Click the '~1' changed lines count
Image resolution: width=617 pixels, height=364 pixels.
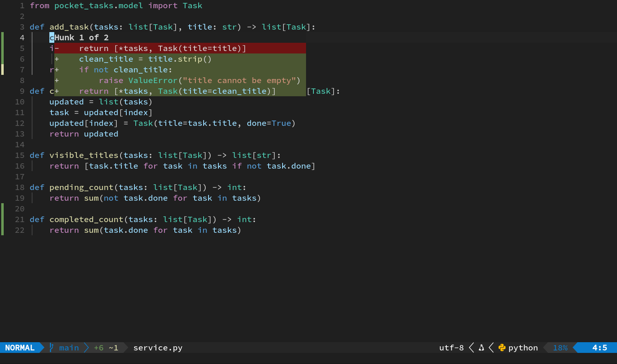[x=114, y=348]
